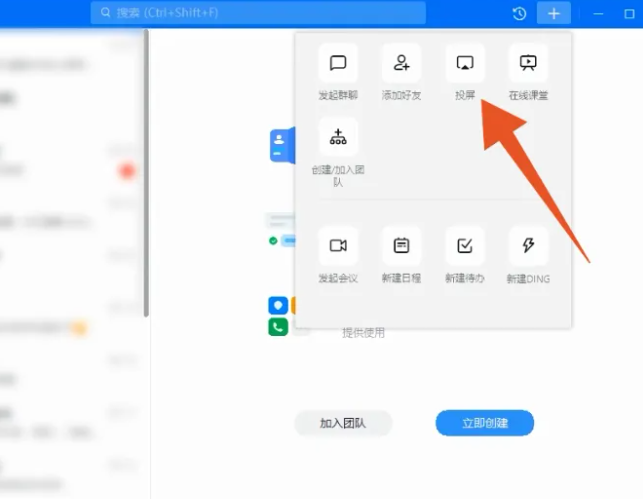Click the 投屏 screen casting icon
Viewport: 643px width, 499px height.
[x=465, y=64]
